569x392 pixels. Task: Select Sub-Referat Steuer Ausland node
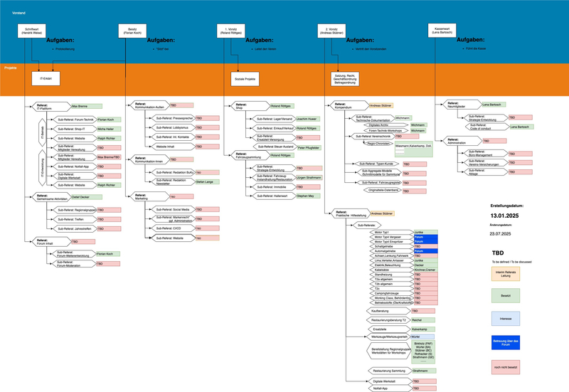coord(275,147)
